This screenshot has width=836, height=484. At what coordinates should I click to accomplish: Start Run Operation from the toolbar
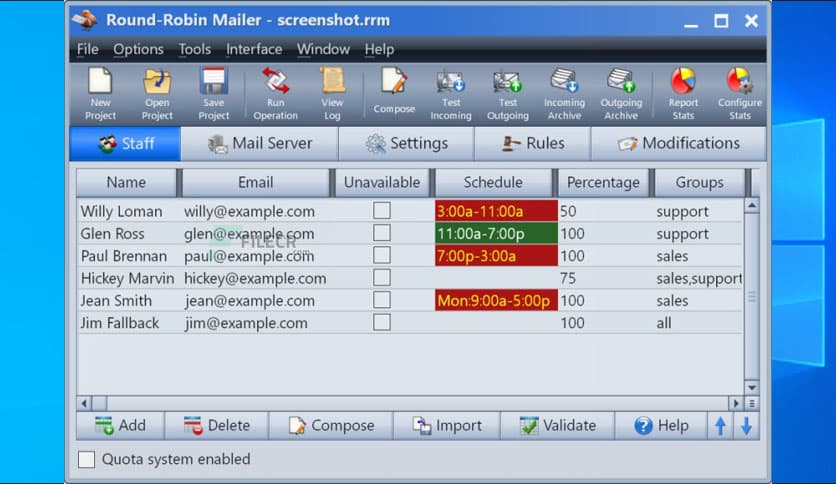(x=275, y=94)
